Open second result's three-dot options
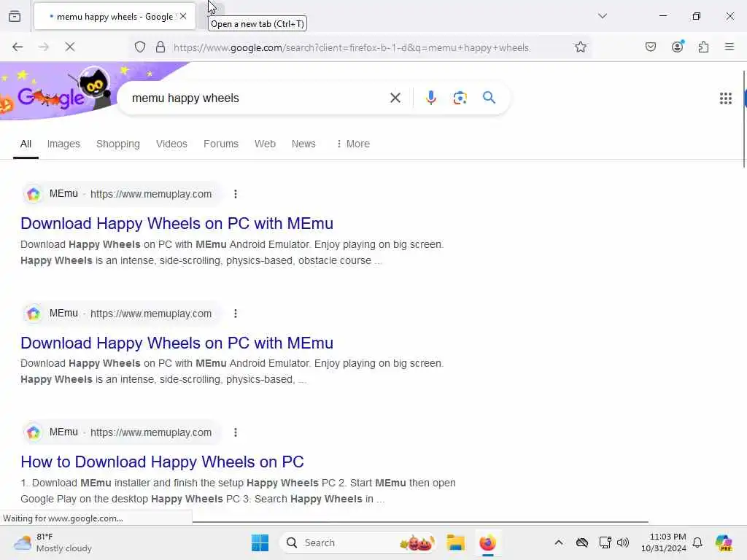Image resolution: width=747 pixels, height=560 pixels. point(236,314)
